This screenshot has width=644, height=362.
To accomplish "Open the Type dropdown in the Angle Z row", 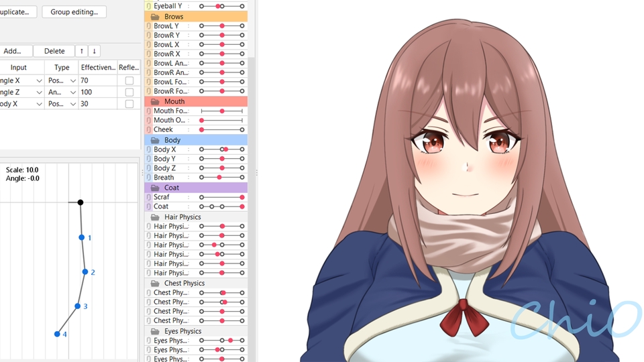I will pyautogui.click(x=72, y=93).
